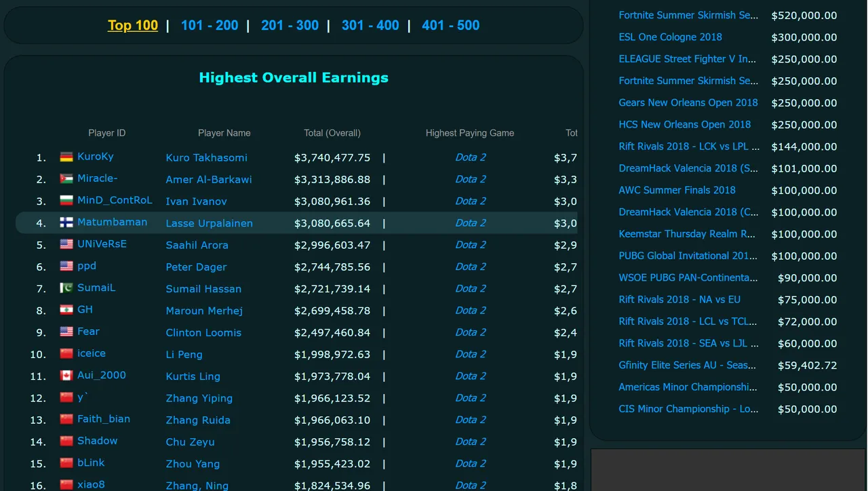Screen dimensions: 868x491
Task: Open PUBG Global Invitational link
Action: [x=688, y=256]
